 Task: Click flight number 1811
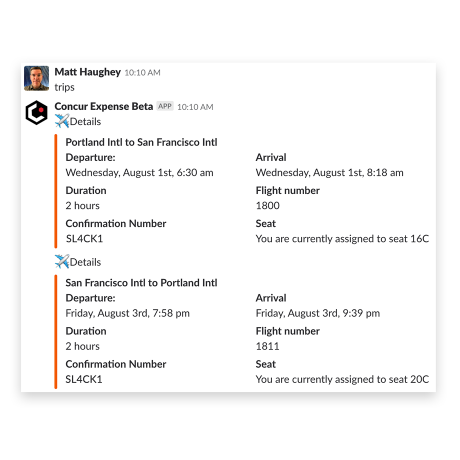pos(267,346)
